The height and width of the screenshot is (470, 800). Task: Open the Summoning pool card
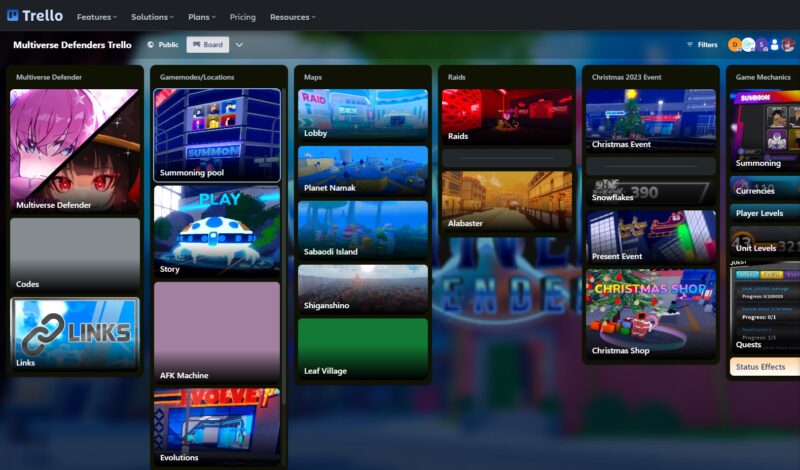tap(217, 135)
